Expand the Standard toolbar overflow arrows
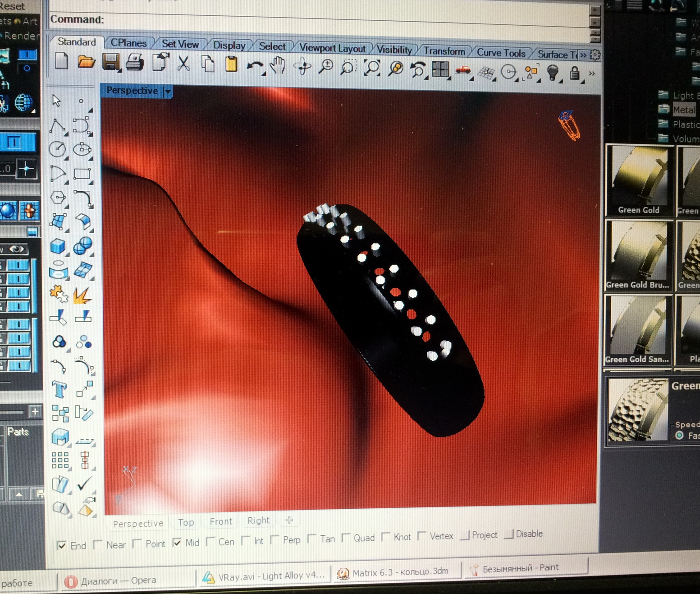The width and height of the screenshot is (700, 594). tap(591, 73)
